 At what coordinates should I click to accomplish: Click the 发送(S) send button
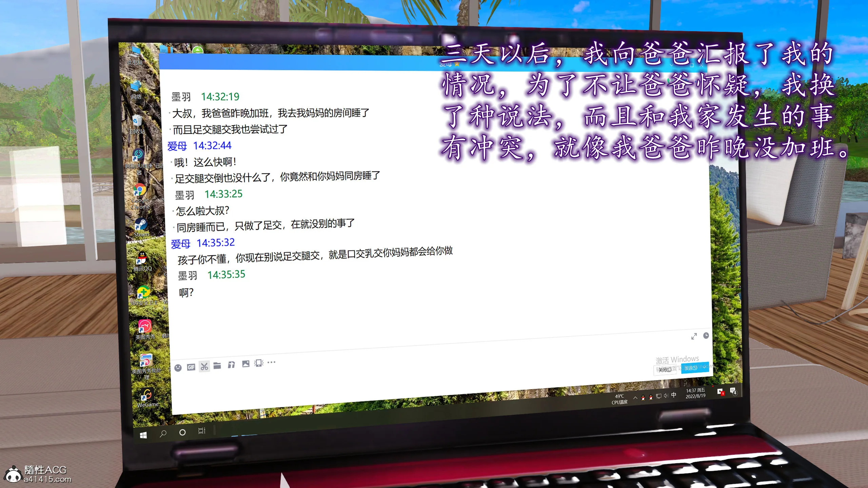(x=691, y=368)
